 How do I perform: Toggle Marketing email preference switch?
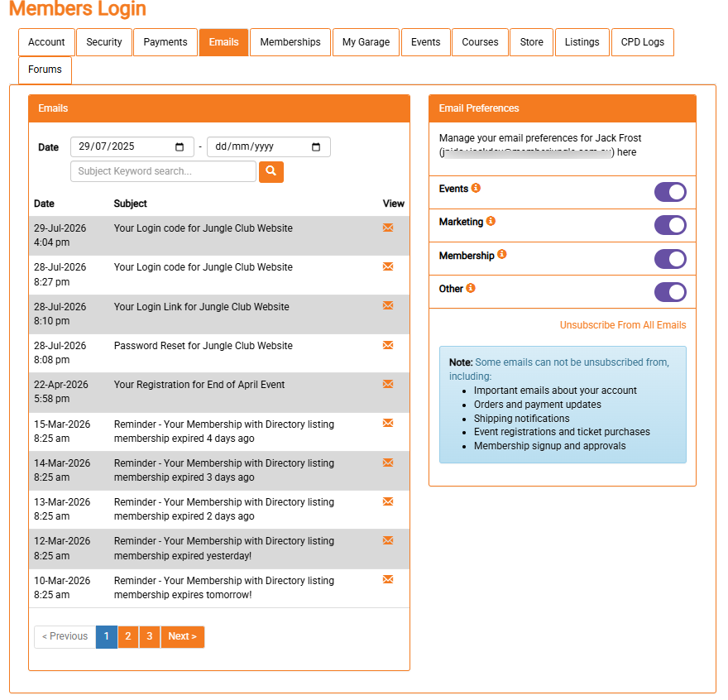coord(670,225)
